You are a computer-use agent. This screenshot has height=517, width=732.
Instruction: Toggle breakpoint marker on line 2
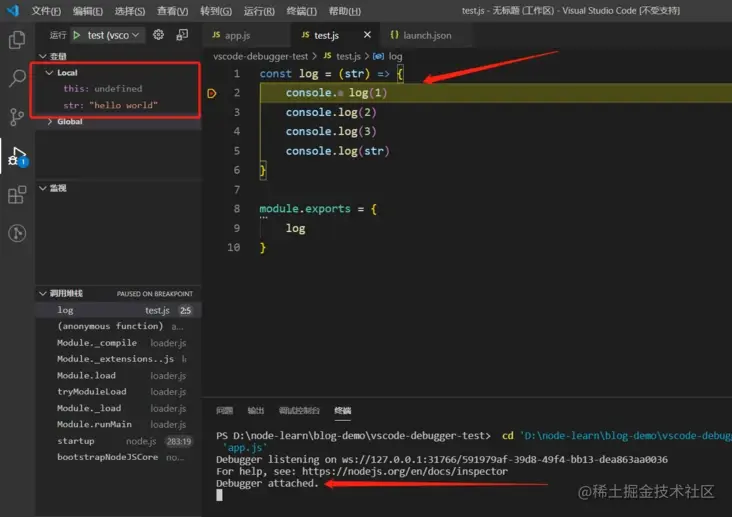coord(211,93)
